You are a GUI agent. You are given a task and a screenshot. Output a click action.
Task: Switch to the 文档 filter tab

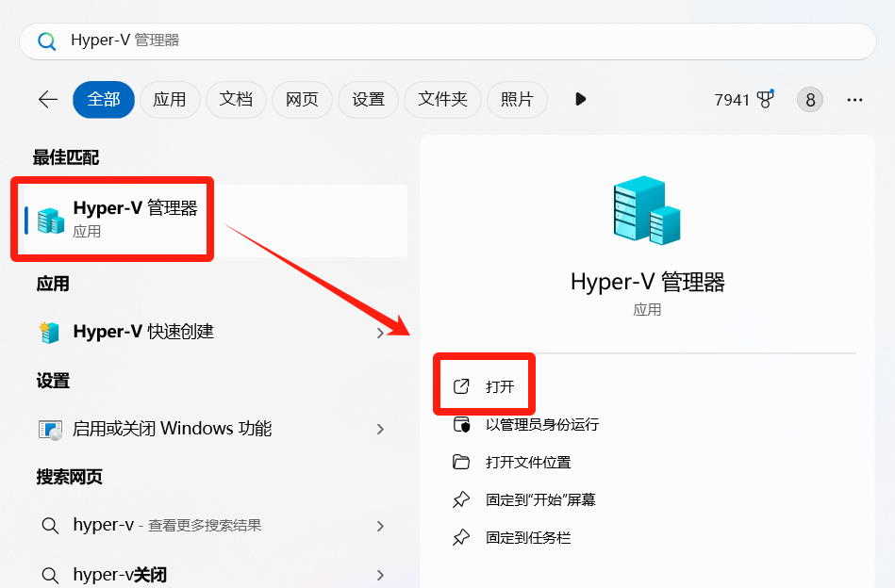coord(236,99)
